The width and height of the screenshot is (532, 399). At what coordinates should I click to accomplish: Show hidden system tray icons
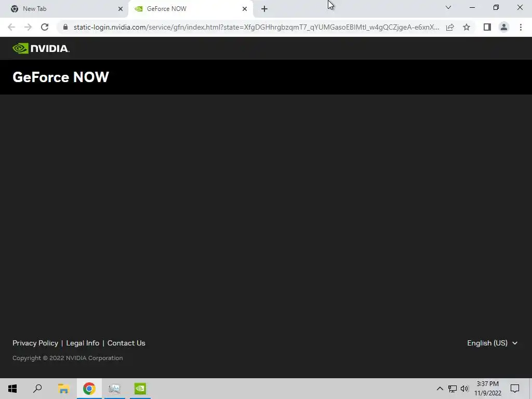click(440, 389)
